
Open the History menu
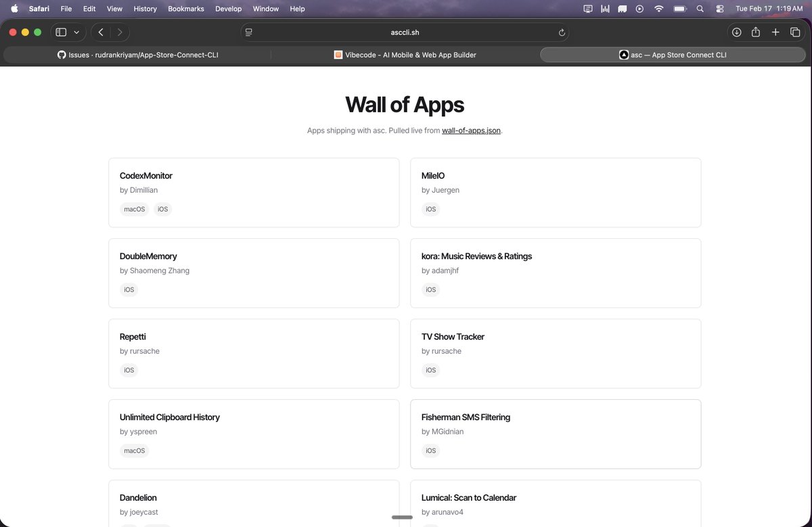[145, 9]
